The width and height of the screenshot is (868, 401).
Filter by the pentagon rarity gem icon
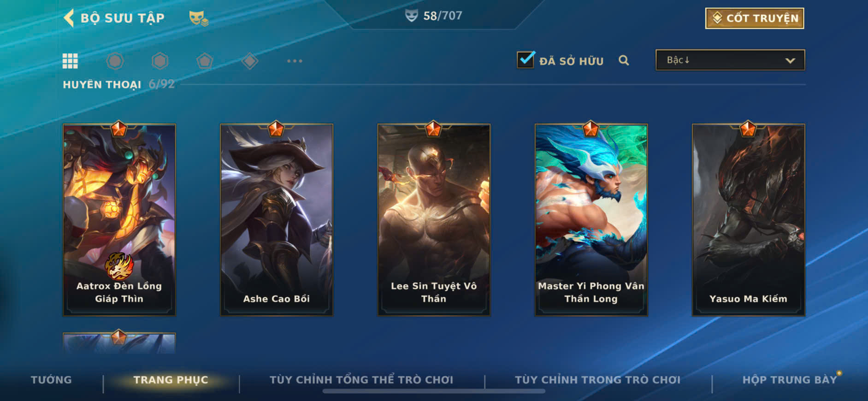pyautogui.click(x=205, y=61)
